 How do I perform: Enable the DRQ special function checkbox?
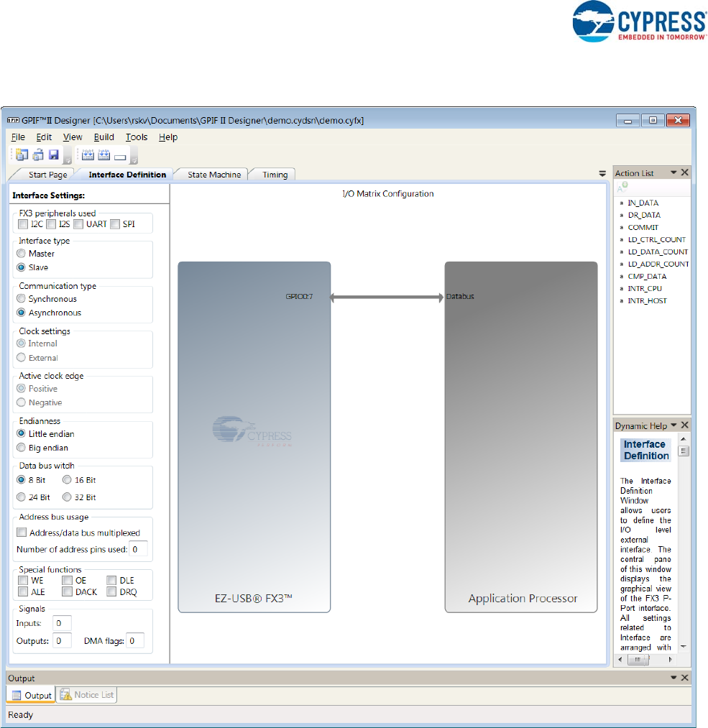[111, 591]
